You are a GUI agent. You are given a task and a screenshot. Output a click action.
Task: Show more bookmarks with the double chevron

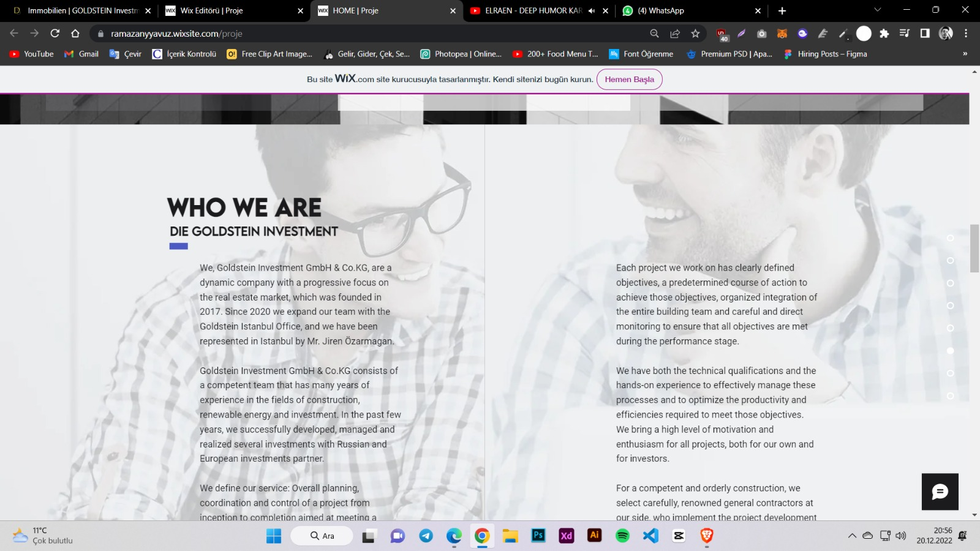tap(965, 54)
